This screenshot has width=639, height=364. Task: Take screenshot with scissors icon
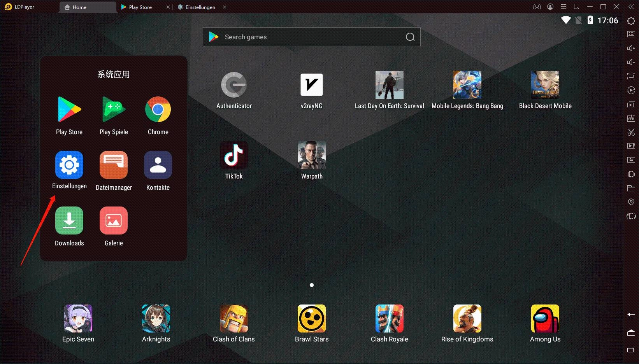631,132
